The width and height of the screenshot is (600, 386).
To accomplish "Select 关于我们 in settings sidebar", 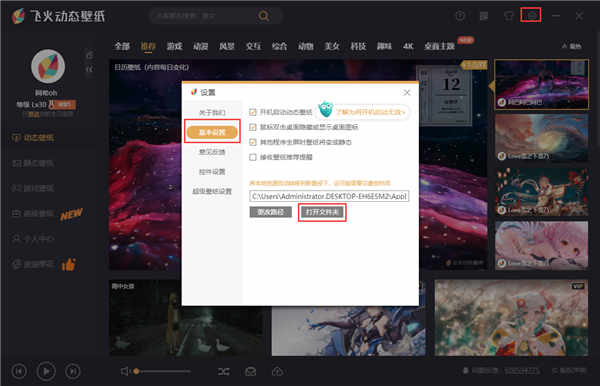I will pyautogui.click(x=212, y=112).
